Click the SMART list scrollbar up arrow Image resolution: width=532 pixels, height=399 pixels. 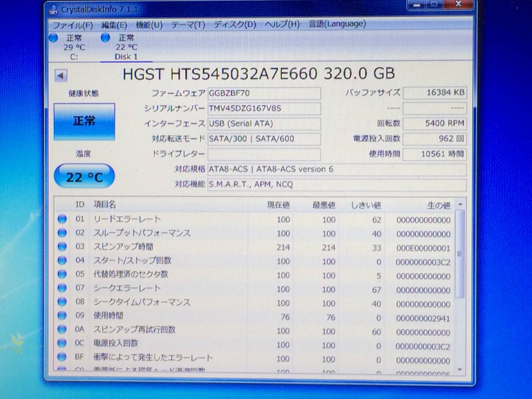coord(460,204)
